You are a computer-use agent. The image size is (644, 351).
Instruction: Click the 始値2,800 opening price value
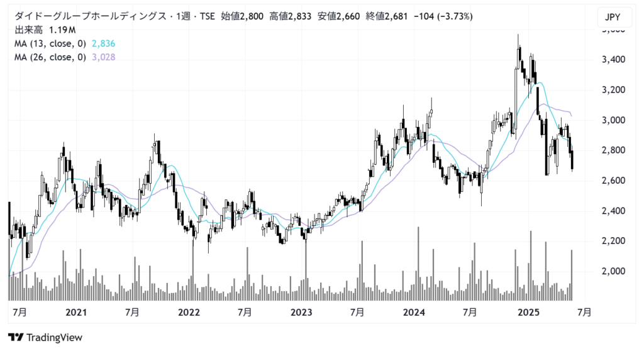pyautogui.click(x=242, y=16)
